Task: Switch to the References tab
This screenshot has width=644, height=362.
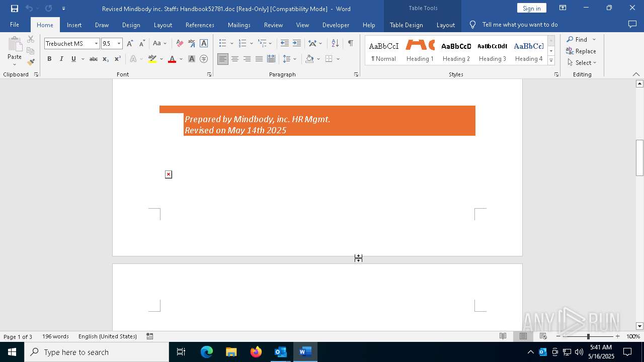Action: point(200,25)
